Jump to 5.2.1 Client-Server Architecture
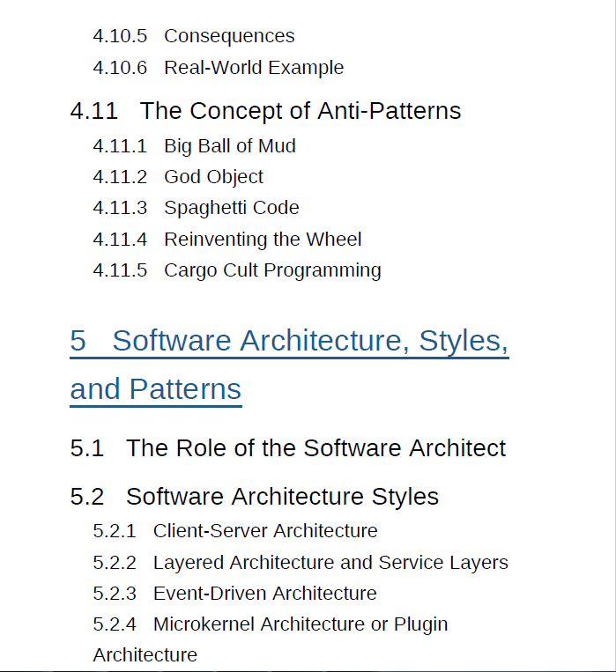Viewport: 616px width, 672px height. coord(264,531)
